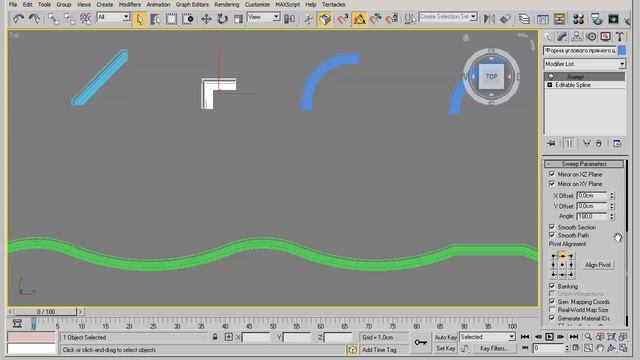Image resolution: width=640 pixels, height=360 pixels.
Task: Switch to Hierarchy panel tab
Action: pos(576,37)
